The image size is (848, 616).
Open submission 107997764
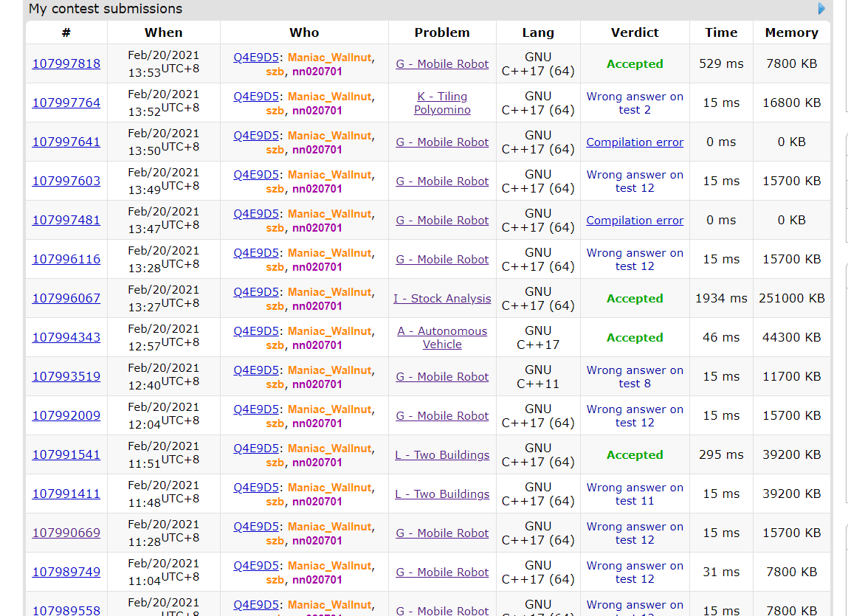66,103
